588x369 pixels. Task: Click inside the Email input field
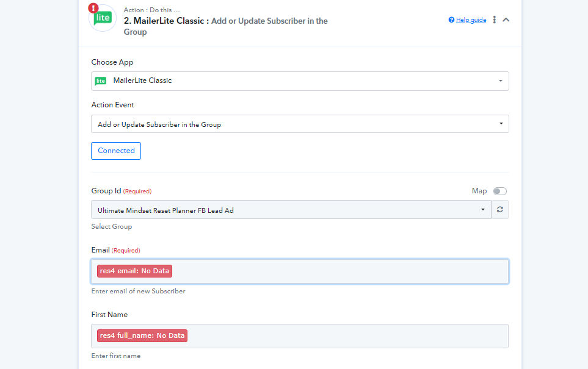(300, 271)
